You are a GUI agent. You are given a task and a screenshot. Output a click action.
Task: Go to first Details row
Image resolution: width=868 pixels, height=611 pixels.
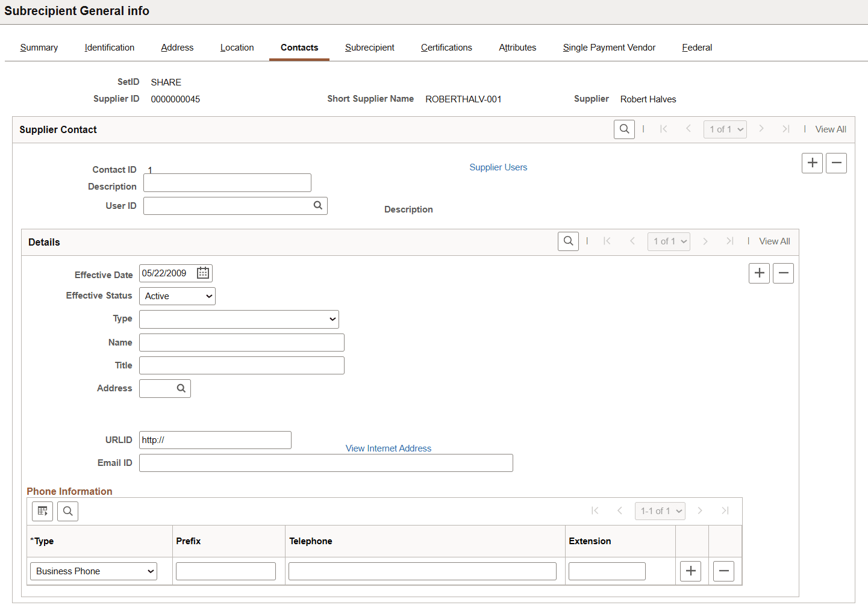click(x=607, y=241)
